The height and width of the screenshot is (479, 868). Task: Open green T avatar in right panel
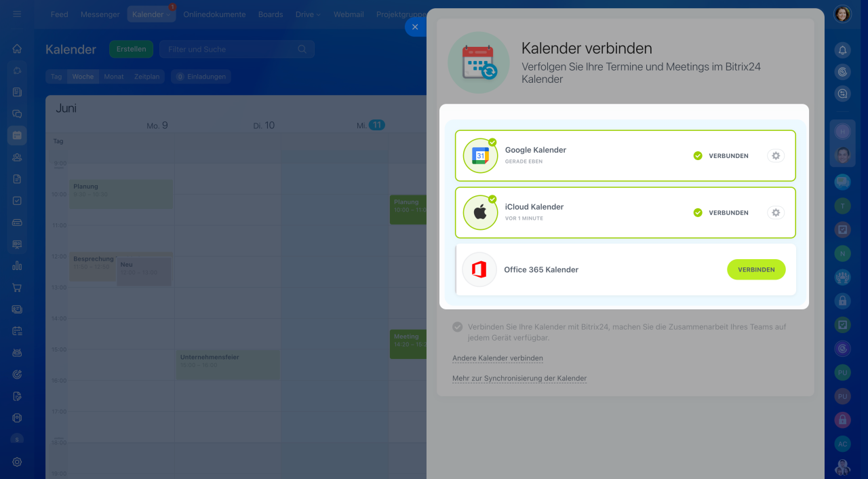pyautogui.click(x=842, y=206)
